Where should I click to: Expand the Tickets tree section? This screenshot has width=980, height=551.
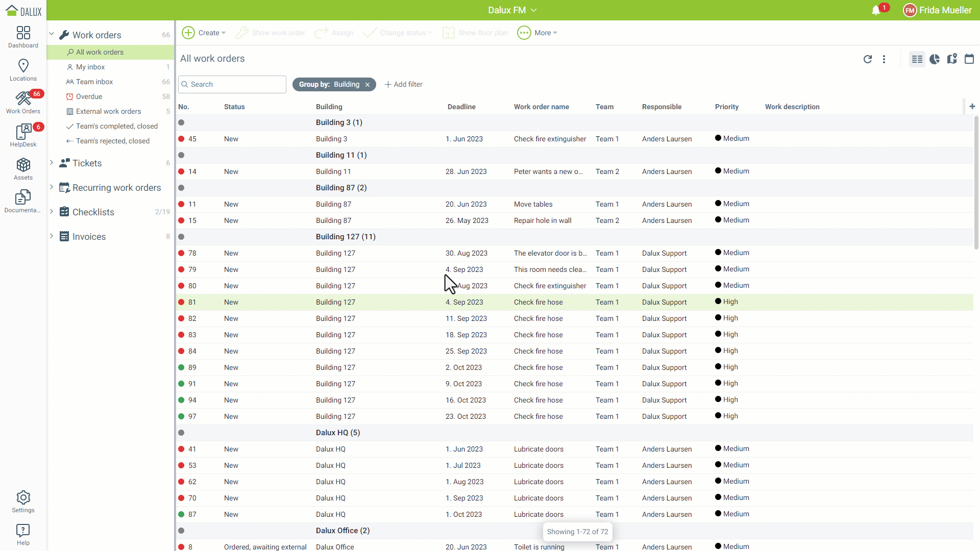click(52, 163)
